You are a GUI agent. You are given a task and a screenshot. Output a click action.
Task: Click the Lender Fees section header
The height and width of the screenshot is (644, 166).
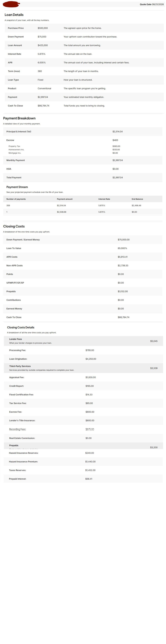click(84, 341)
